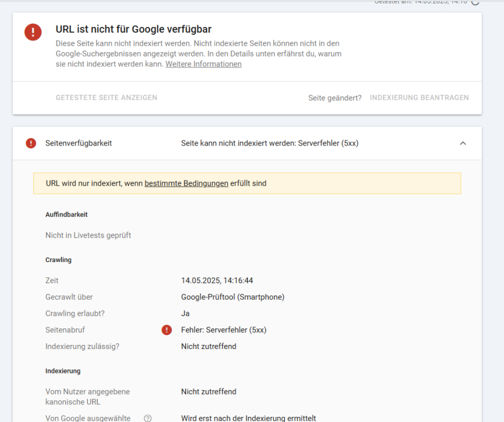Viewport: 504px width, 422px height.
Task: Click the Indexierung zulässig? row label
Action: 82,346
